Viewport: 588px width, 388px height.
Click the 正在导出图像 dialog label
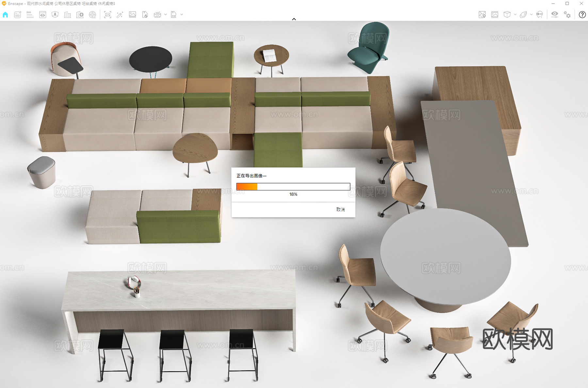point(252,176)
